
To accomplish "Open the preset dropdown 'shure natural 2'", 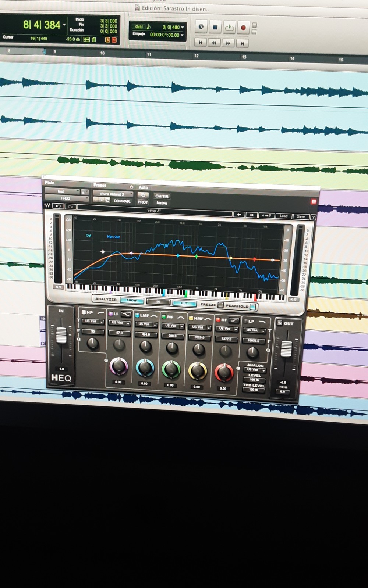I will 113,194.
